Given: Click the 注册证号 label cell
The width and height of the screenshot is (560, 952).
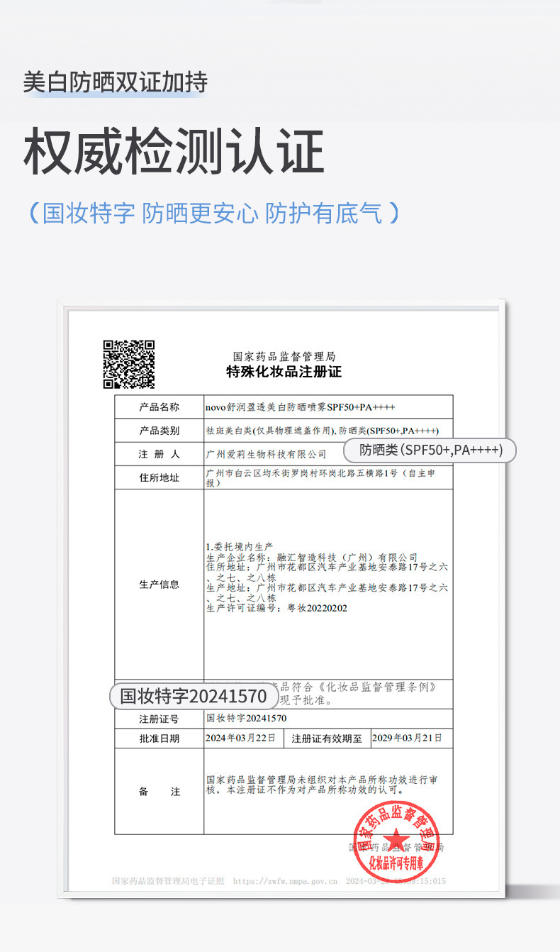Looking at the screenshot, I should [x=159, y=719].
